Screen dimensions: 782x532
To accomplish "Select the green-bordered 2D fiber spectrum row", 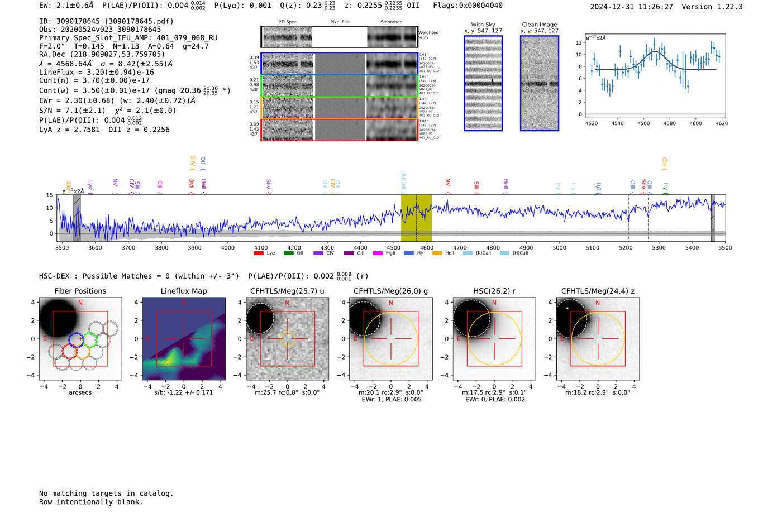I will (339, 86).
